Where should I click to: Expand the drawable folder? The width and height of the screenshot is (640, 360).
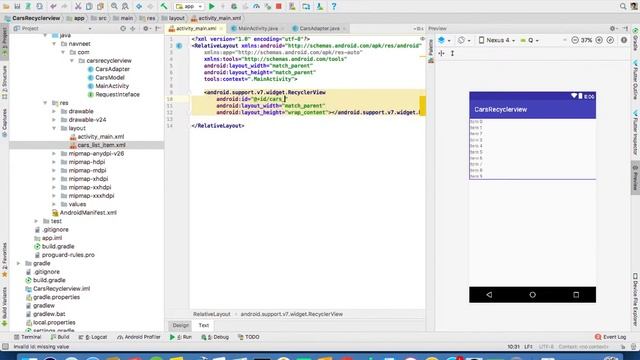54,111
